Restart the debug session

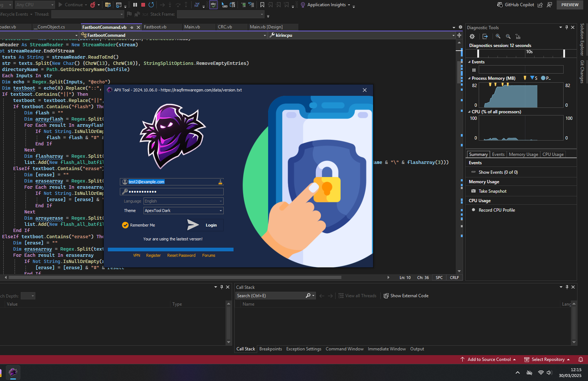[x=151, y=5]
